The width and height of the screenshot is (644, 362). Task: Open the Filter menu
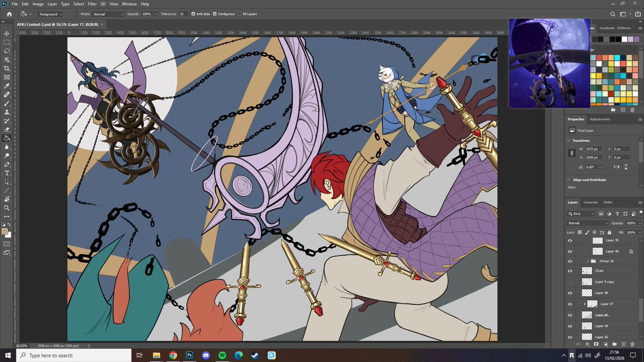click(x=92, y=4)
